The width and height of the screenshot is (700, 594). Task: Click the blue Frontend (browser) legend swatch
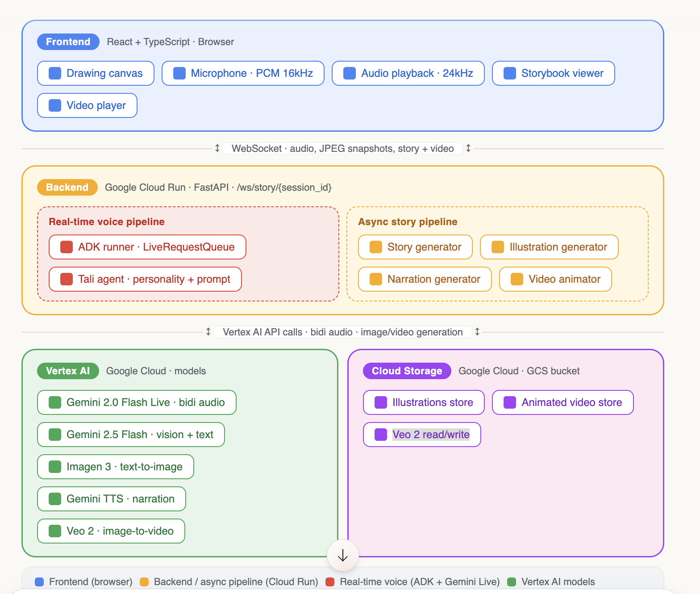pos(39,582)
